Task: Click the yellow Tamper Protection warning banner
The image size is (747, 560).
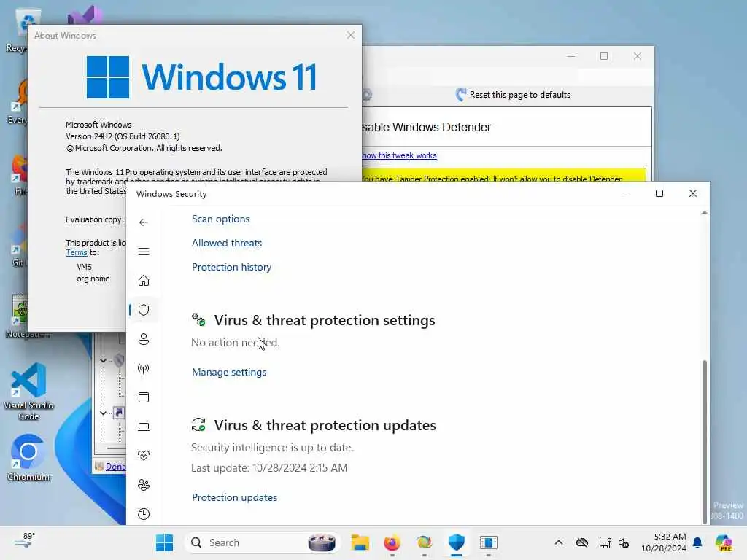Action: point(504,174)
